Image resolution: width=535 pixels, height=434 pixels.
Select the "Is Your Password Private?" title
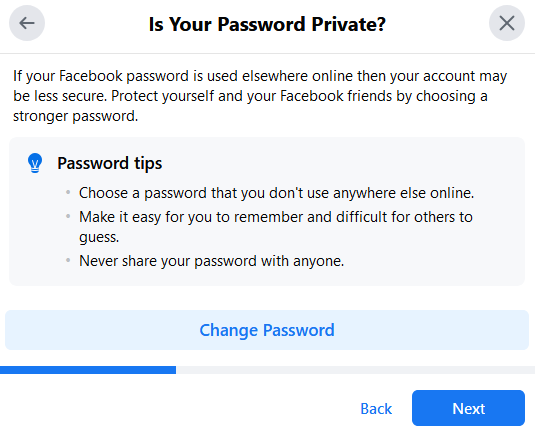coord(267,24)
